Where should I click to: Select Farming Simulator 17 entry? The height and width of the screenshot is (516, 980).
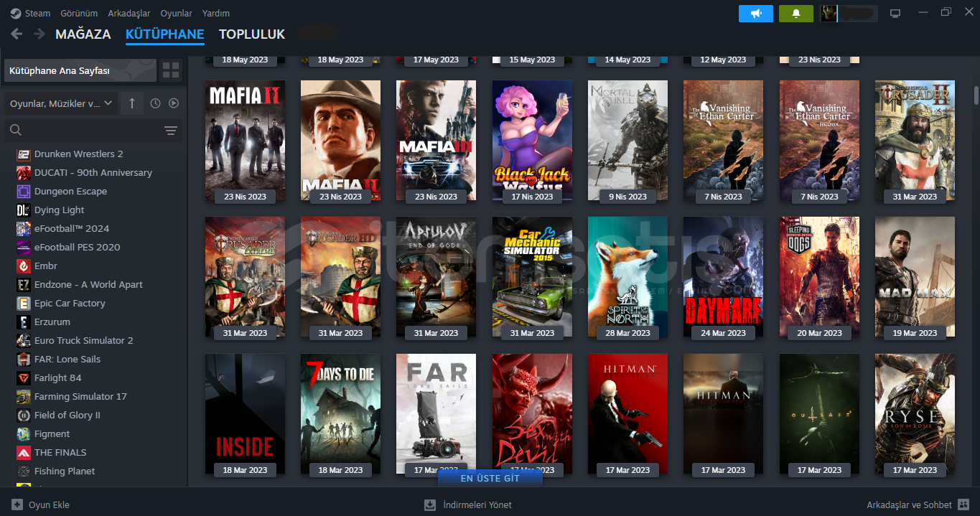(x=80, y=396)
